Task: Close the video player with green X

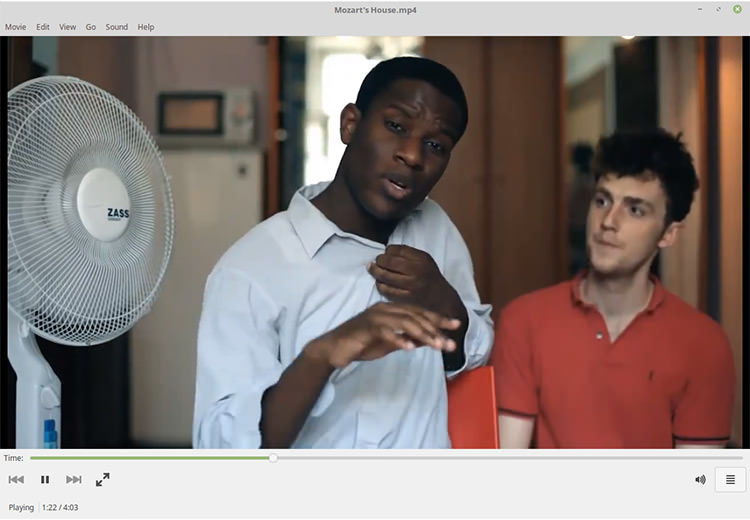Action: [x=738, y=9]
